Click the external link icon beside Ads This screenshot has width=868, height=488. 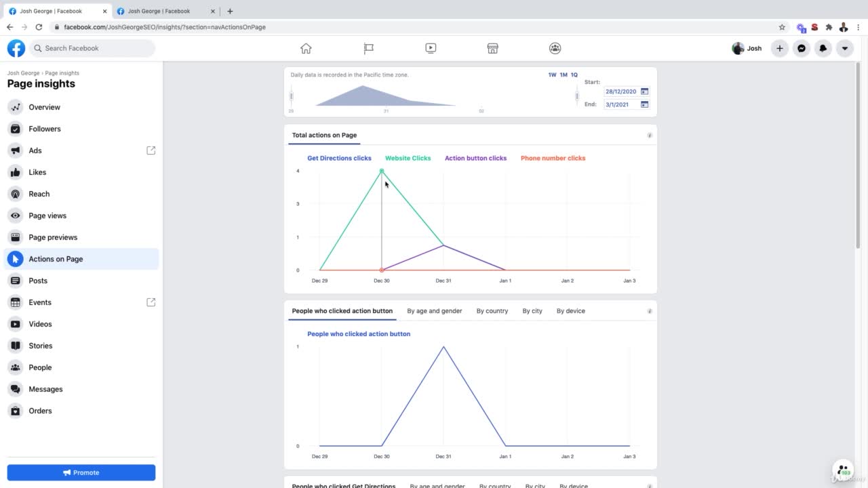(151, 150)
